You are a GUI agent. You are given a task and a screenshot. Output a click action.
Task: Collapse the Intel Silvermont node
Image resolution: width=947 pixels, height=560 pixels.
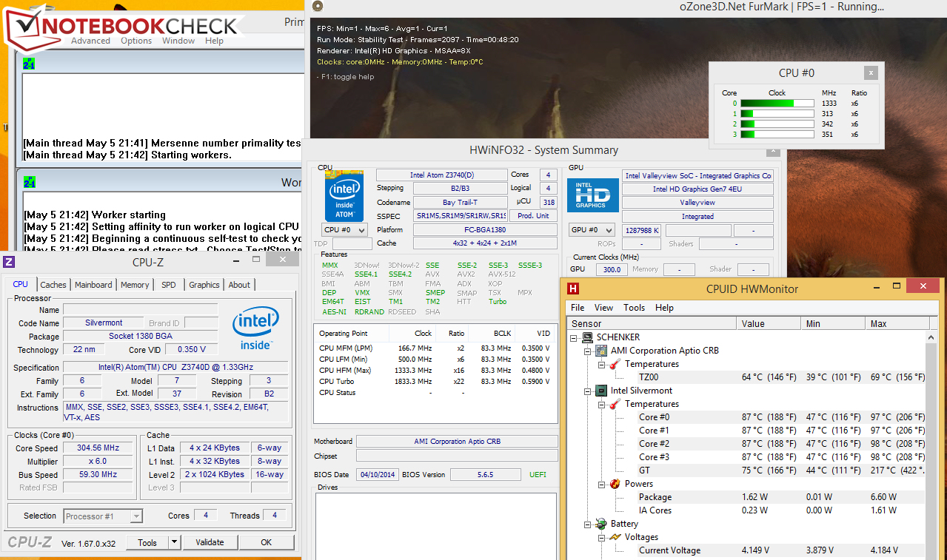(x=587, y=391)
